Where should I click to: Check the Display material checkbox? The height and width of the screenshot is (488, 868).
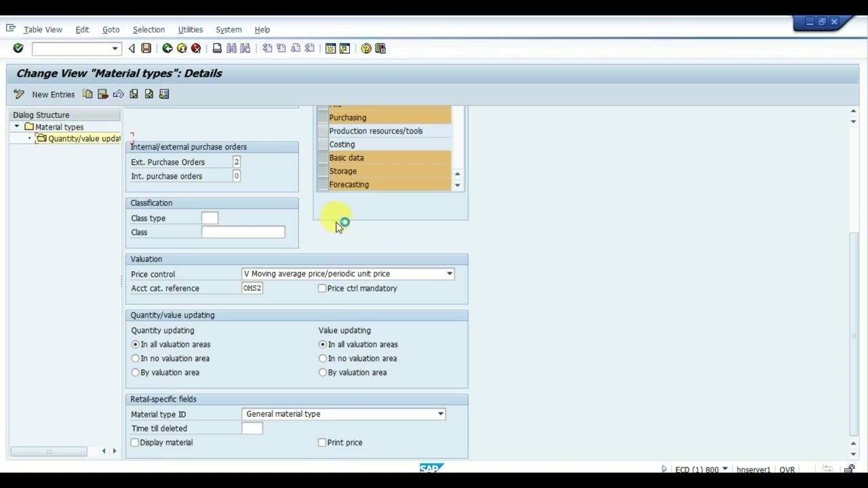(x=135, y=443)
